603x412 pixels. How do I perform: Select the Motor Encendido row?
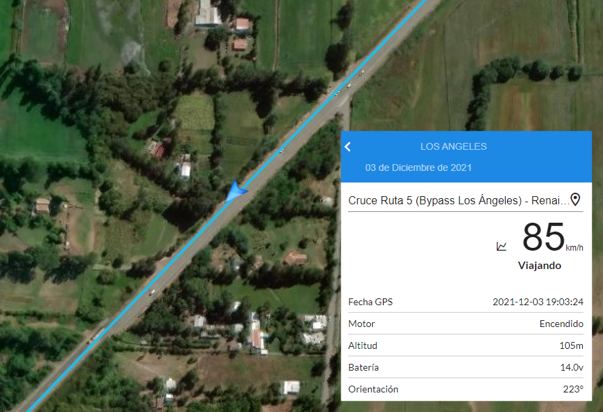(466, 324)
